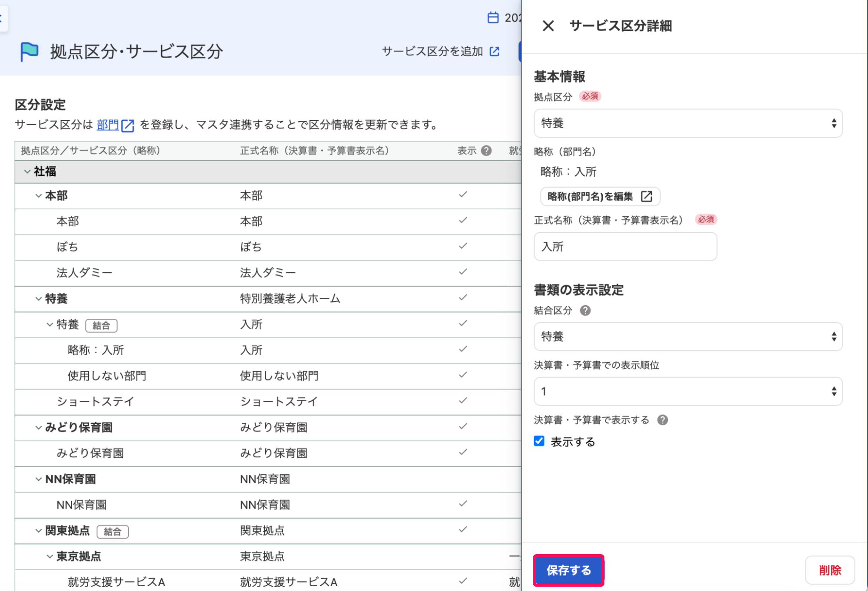
Task: Click the 保存する button
Action: point(568,570)
